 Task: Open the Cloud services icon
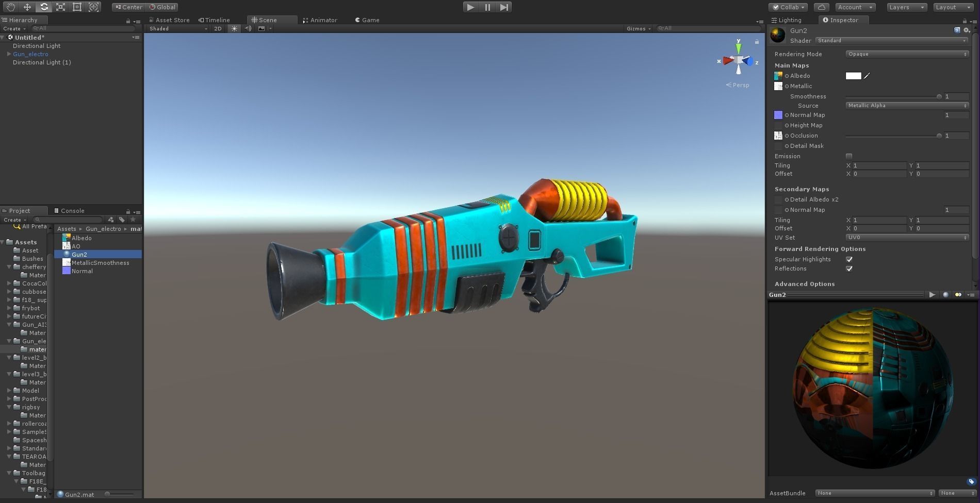click(x=822, y=7)
